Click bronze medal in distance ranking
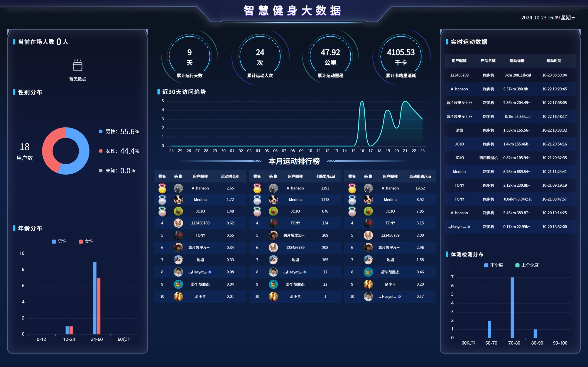 click(352, 211)
